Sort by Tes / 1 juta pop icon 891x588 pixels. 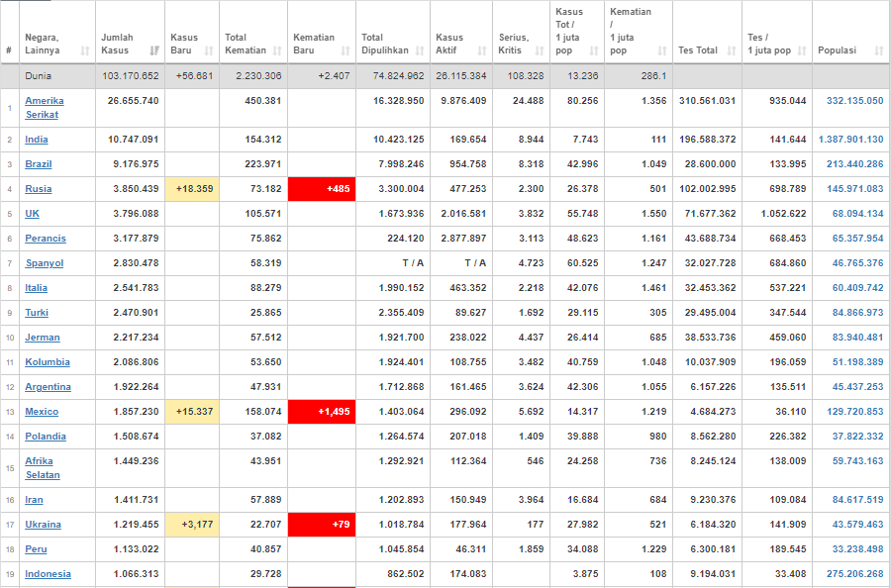[x=802, y=50]
